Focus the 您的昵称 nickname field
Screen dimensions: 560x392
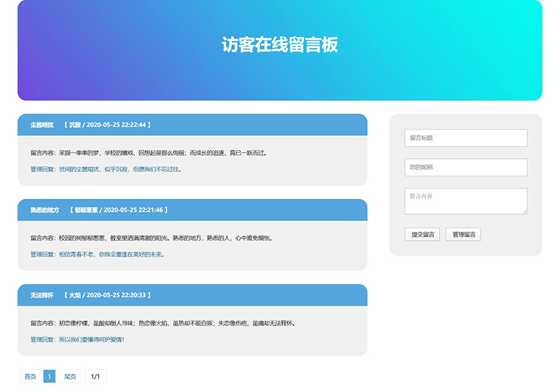tap(465, 167)
